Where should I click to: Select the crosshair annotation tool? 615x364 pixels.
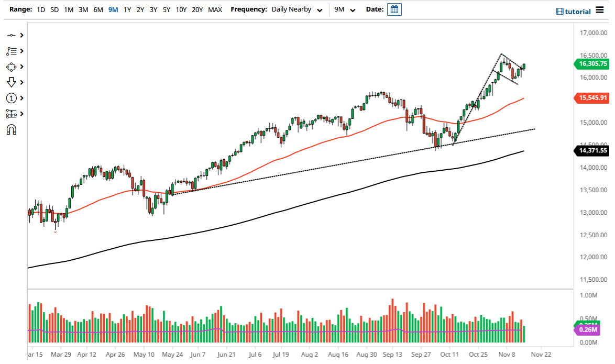[10, 35]
